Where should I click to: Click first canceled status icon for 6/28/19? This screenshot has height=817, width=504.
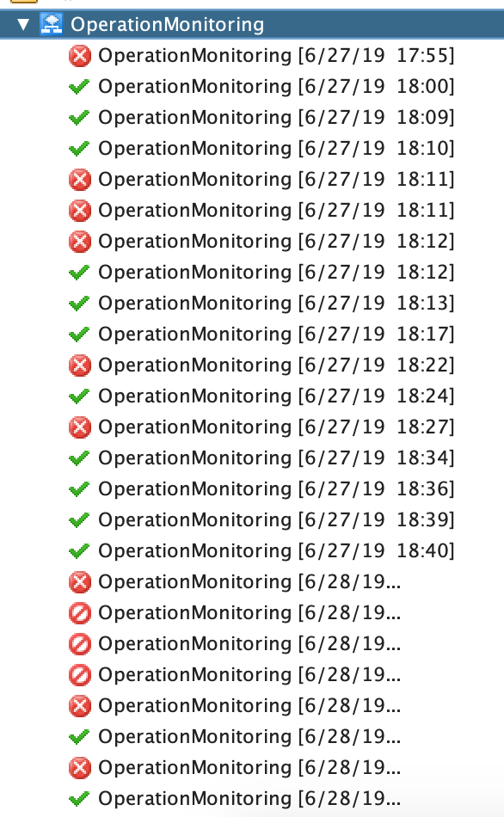pyautogui.click(x=80, y=613)
